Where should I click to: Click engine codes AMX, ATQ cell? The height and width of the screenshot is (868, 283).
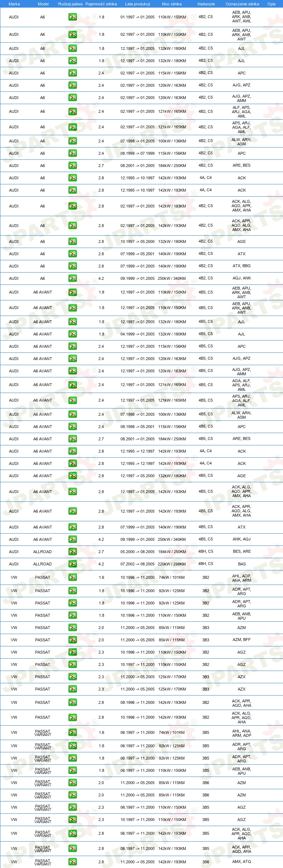click(242, 862)
